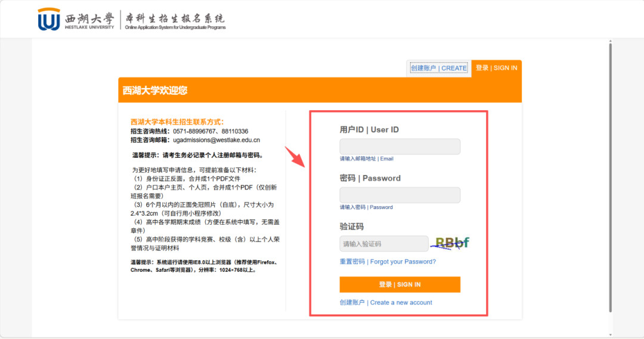Viewport: 644px width, 339px height.
Task: Click the vertical page scrollbar
Action: (610, 179)
